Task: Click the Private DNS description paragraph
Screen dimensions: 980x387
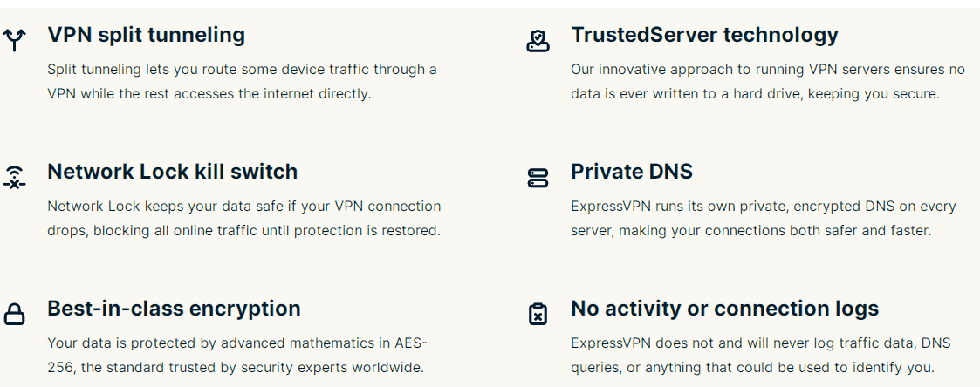Action: 763,219
